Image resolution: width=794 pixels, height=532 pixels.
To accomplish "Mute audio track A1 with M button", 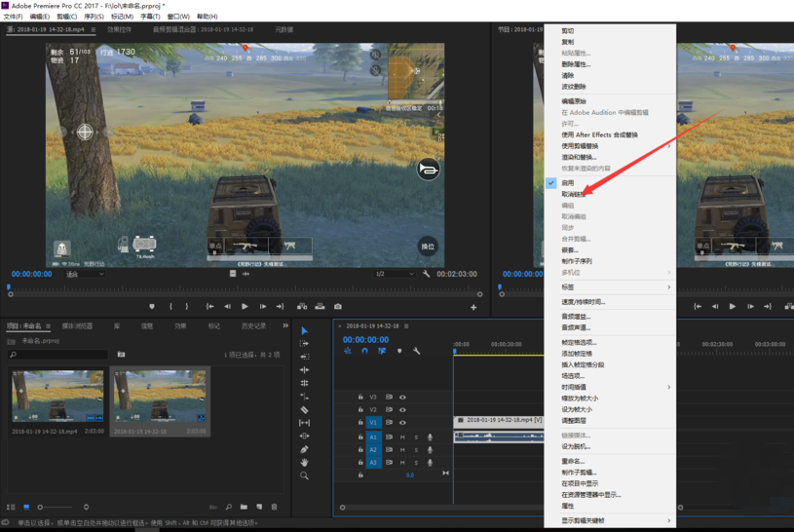I will tap(402, 437).
